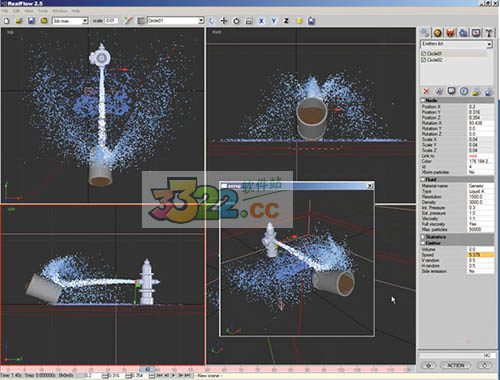Toggle the Circle01 emitter checkbox
Screen dimensions: 500x380
click(423, 54)
